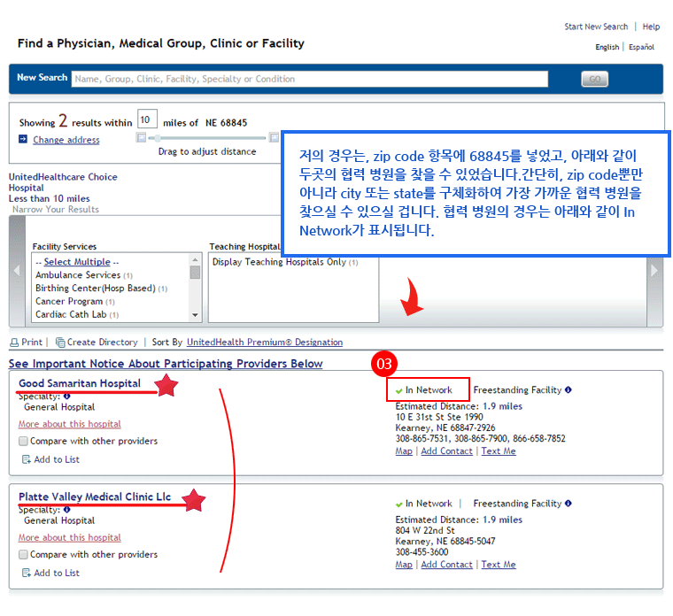This screenshot has height=616, width=673.
Task: Open Select Multiple in Facility Services
Action: (77, 262)
